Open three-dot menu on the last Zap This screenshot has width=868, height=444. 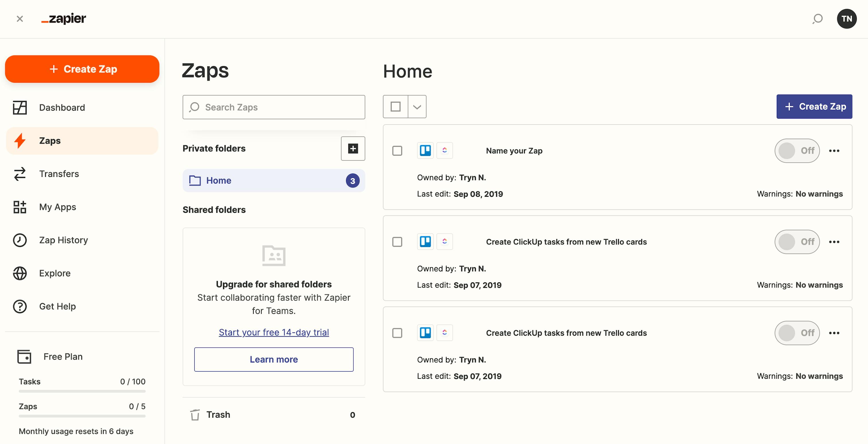(x=834, y=333)
